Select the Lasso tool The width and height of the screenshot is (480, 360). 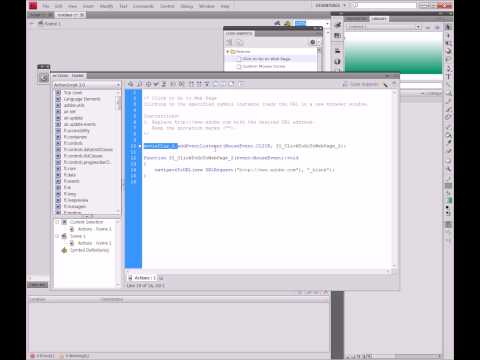448,59
